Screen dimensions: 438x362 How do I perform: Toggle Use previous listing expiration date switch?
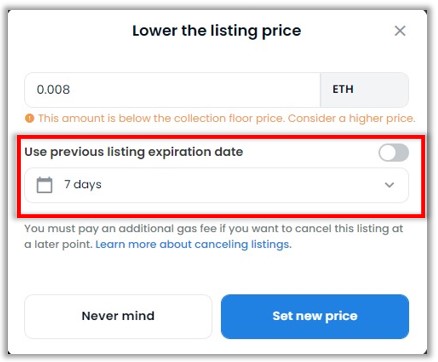pyautogui.click(x=393, y=153)
